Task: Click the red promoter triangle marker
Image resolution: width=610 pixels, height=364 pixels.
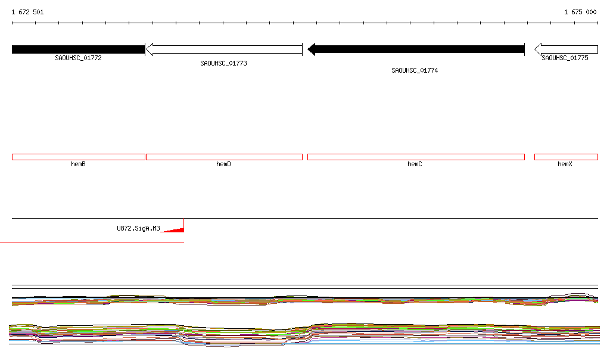Action: tap(174, 228)
